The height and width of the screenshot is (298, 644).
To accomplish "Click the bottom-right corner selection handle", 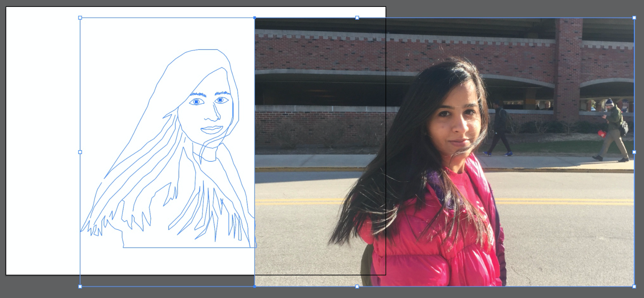I will (x=634, y=287).
